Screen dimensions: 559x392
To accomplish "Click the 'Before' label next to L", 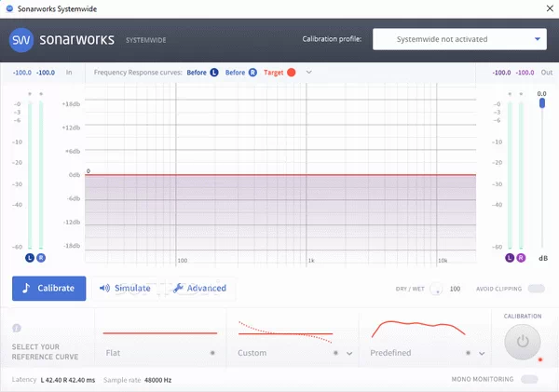I will click(197, 73).
